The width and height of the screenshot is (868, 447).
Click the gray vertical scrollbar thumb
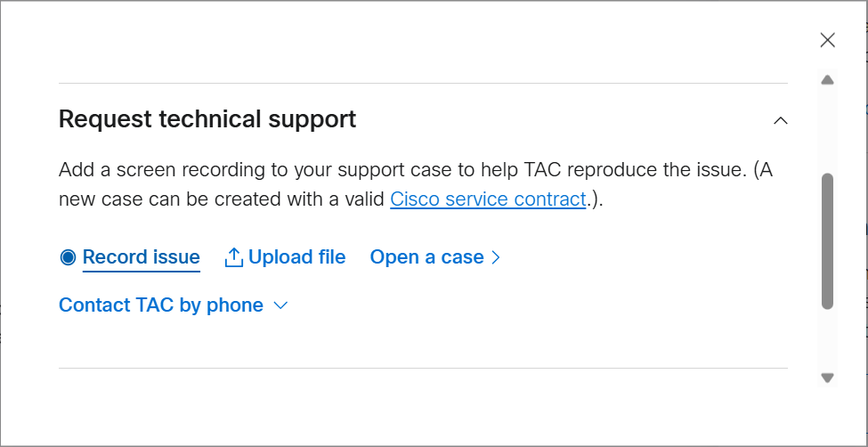tap(828, 241)
